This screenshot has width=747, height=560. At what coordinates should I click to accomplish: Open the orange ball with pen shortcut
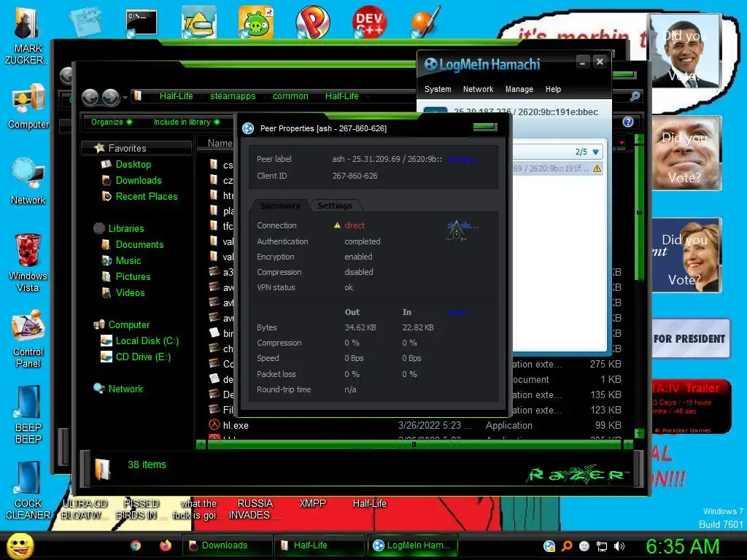click(x=425, y=22)
